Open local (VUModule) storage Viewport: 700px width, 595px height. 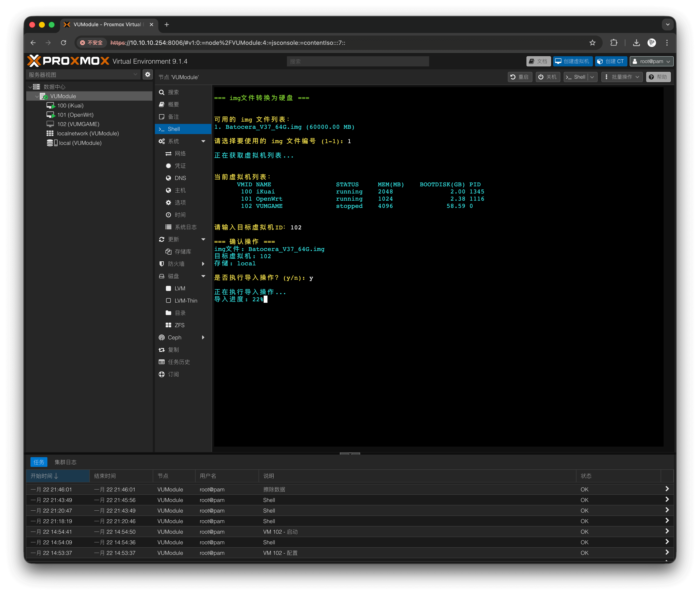click(x=80, y=143)
